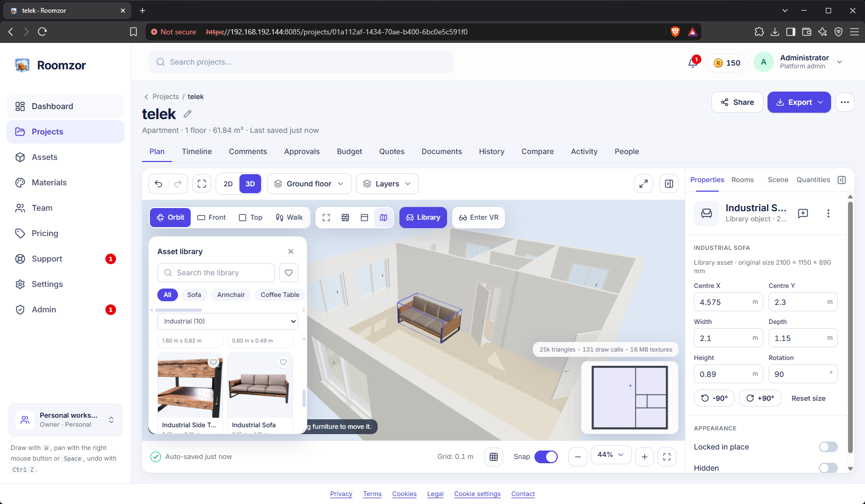Open the 44% zoom level dropdown

coord(611,455)
